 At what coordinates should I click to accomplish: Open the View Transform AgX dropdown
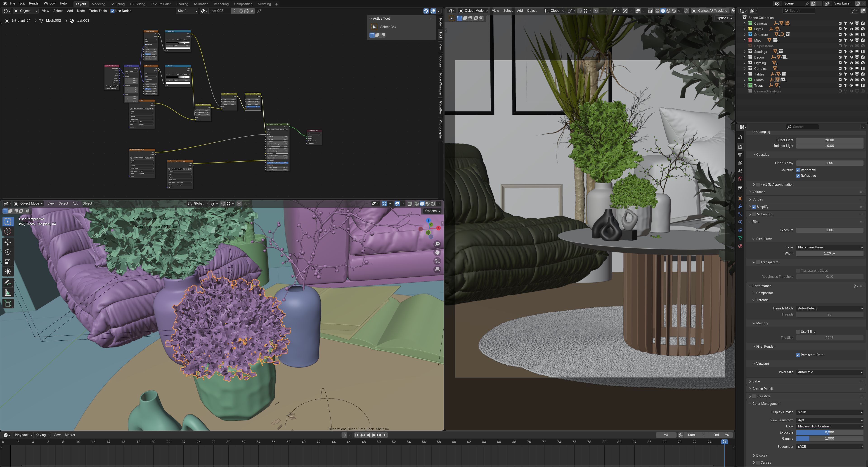pos(829,420)
